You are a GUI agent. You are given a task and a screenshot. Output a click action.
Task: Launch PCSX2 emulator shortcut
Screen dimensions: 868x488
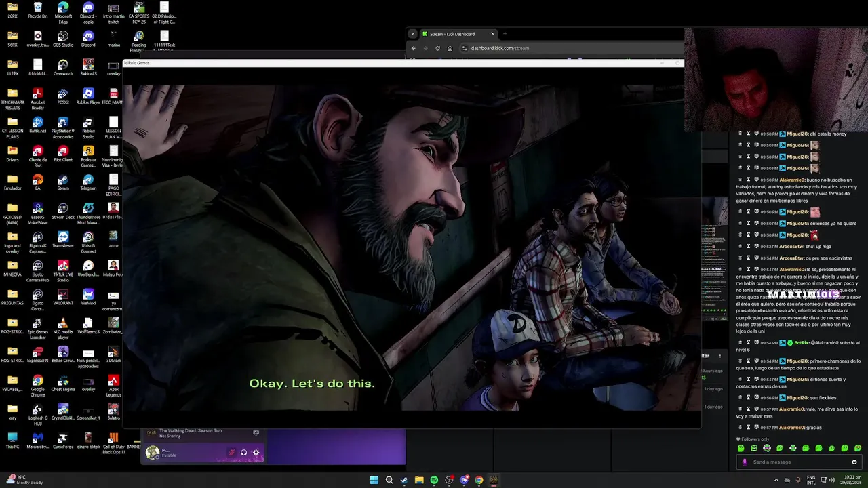[x=63, y=96]
